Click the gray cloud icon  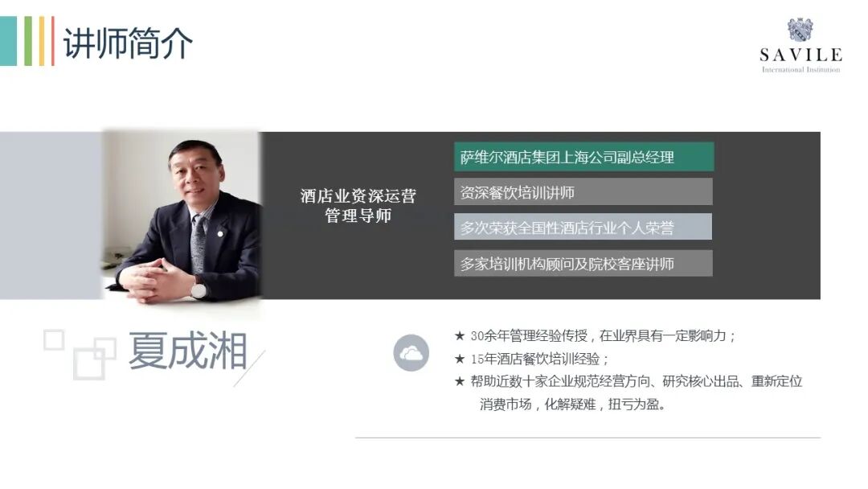click(x=411, y=353)
